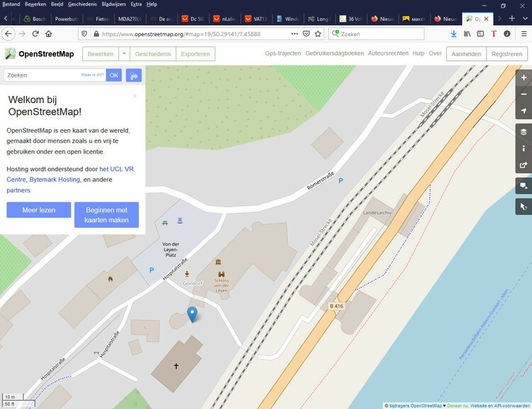Open a new browser tab

pos(511,18)
